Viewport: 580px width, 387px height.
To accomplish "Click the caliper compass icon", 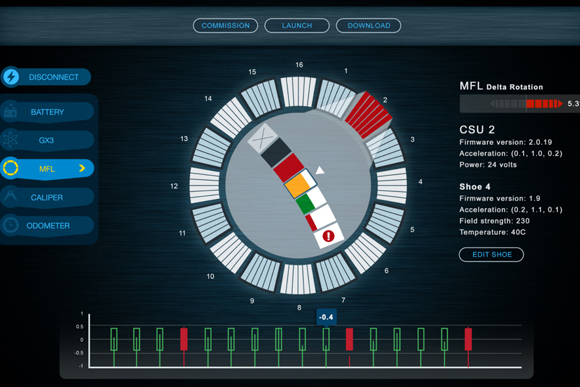I will tap(10, 197).
